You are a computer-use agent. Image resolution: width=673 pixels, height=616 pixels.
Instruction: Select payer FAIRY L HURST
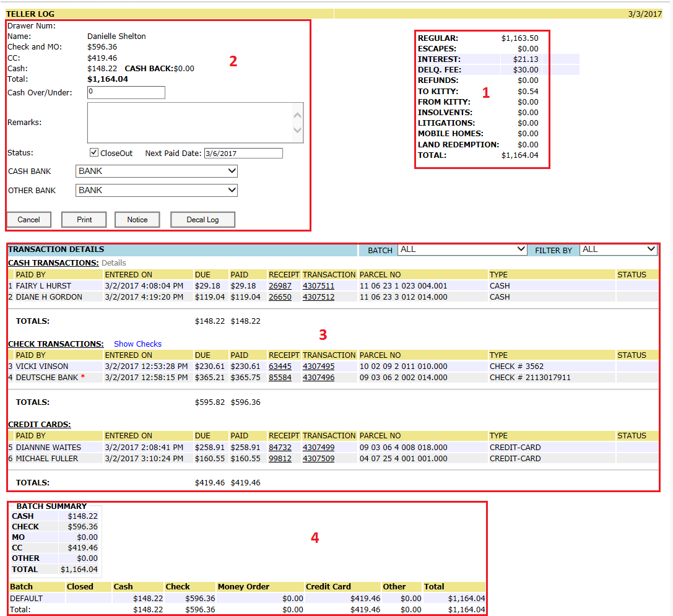[43, 286]
